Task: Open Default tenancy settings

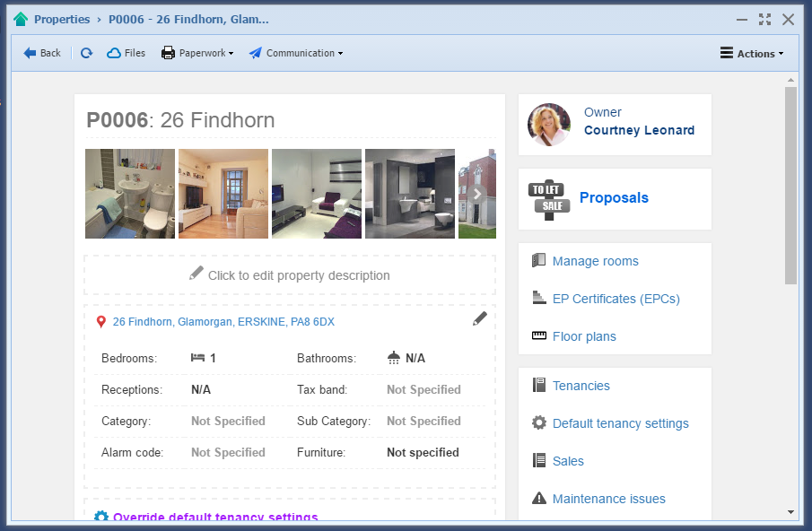Action: click(x=620, y=424)
